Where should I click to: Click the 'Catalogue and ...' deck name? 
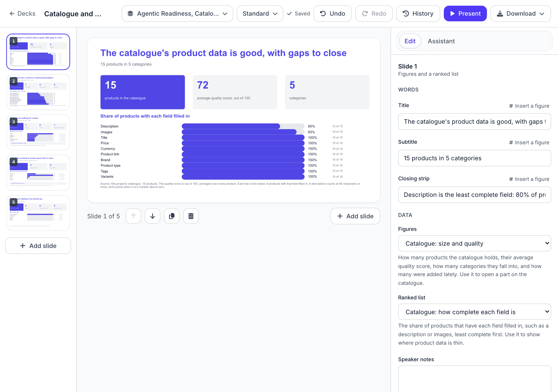[73, 14]
